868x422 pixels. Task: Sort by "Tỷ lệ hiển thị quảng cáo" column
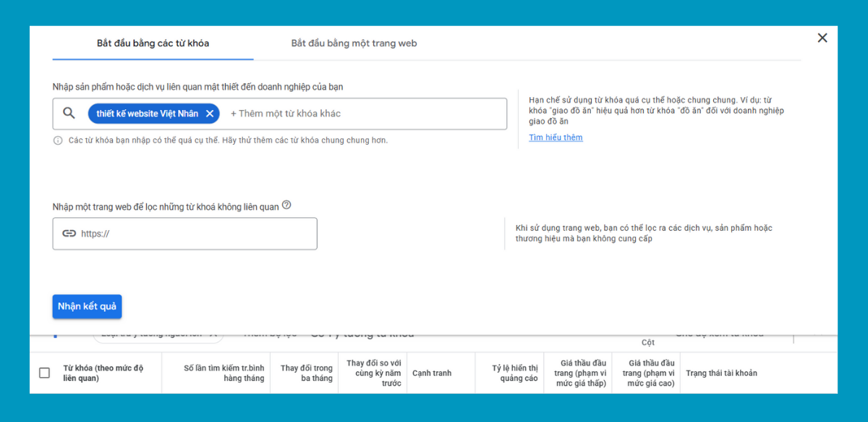click(515, 373)
